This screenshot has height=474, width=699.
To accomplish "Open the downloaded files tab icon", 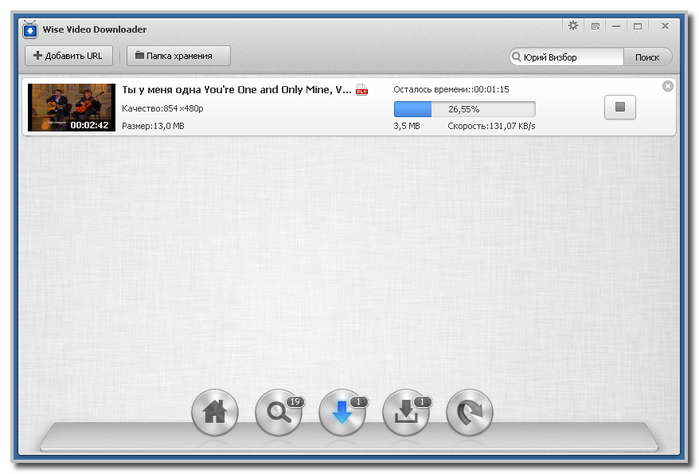I will [x=406, y=412].
